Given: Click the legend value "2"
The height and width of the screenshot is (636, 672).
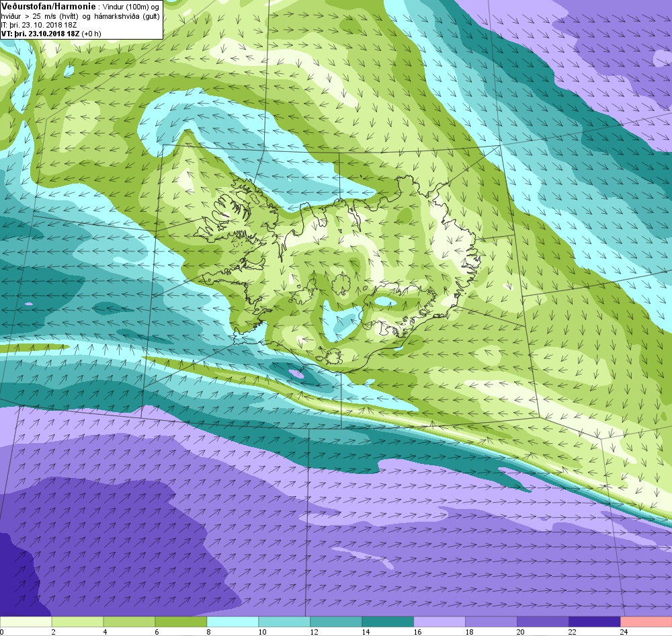Looking at the screenshot, I should [53, 632].
